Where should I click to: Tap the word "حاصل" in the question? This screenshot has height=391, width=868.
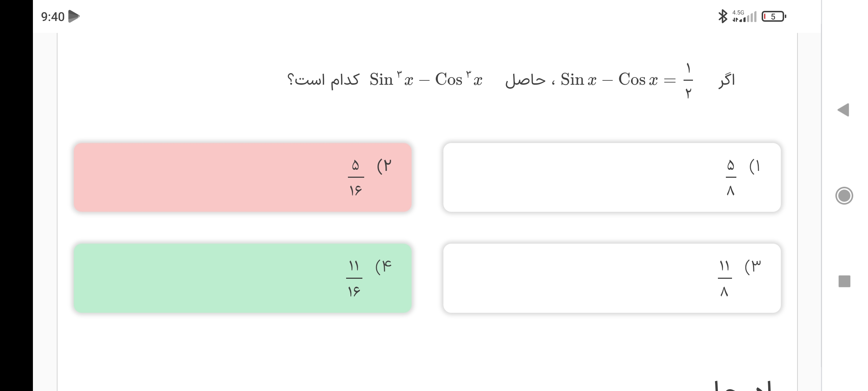(x=526, y=80)
